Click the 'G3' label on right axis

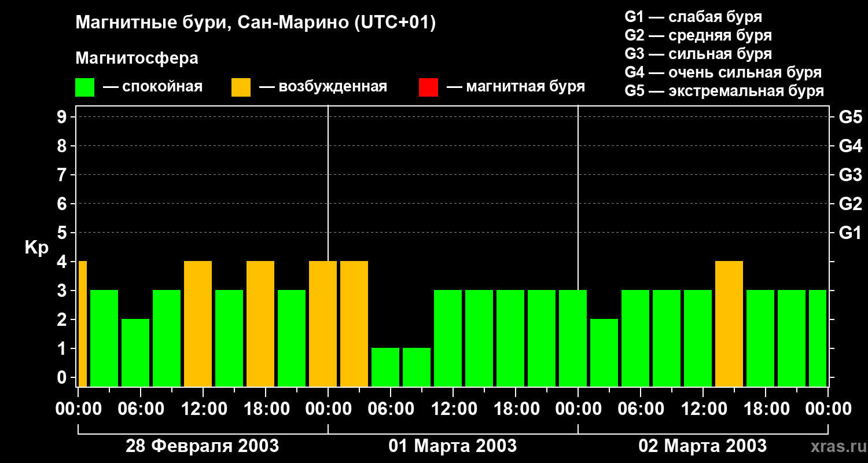(x=851, y=175)
